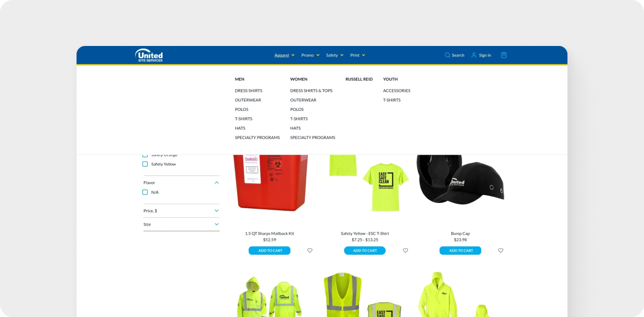Open Women's Dress Shirts & Tops
644x317 pixels.
point(311,91)
